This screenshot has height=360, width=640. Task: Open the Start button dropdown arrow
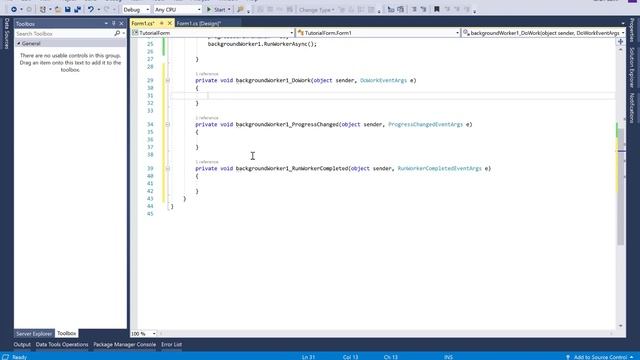tap(229, 9)
